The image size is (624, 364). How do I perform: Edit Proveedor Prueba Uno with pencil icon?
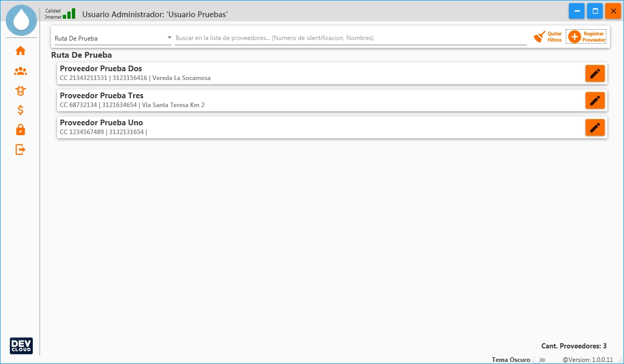[x=595, y=127]
